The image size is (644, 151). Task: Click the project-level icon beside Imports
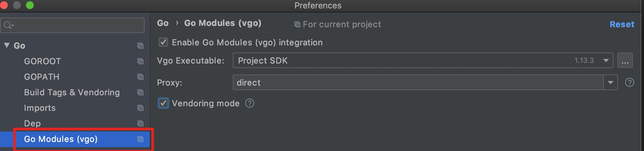[140, 108]
